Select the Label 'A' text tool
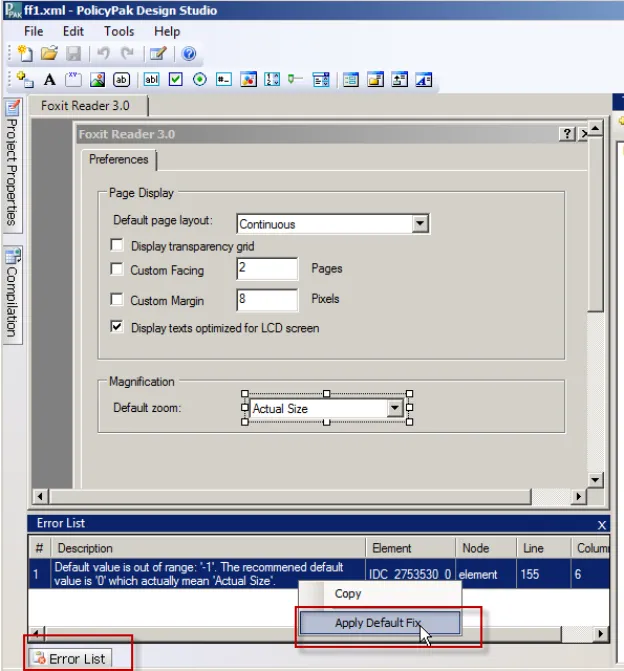The height and width of the screenshot is (671, 624). pyautogui.click(x=50, y=80)
